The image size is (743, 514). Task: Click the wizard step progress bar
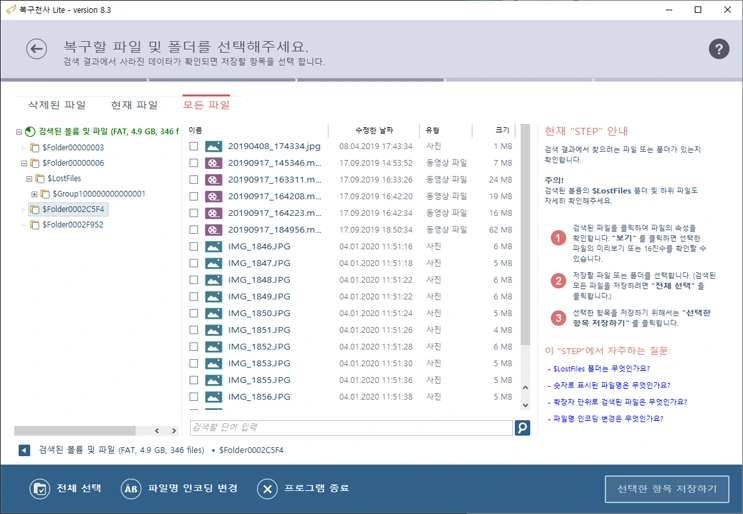pyautogui.click(x=372, y=80)
